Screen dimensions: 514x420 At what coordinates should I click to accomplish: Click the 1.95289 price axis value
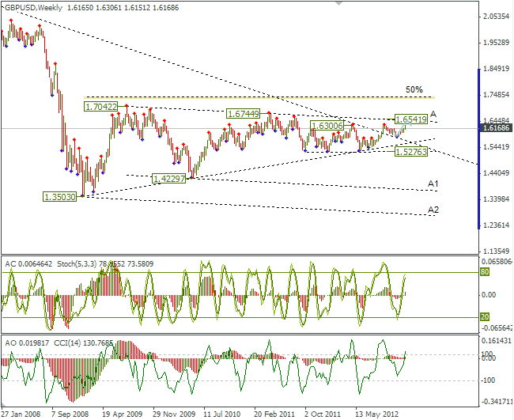pyautogui.click(x=497, y=43)
